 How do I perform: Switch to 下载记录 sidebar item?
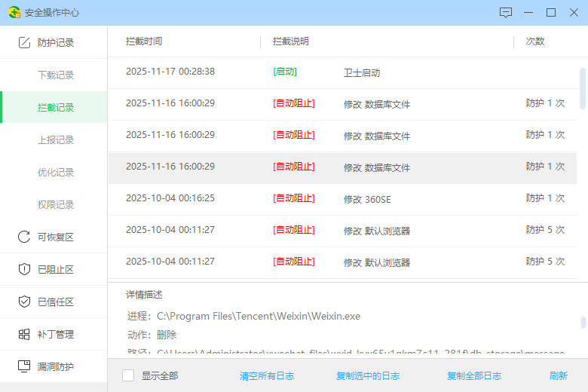click(x=56, y=75)
